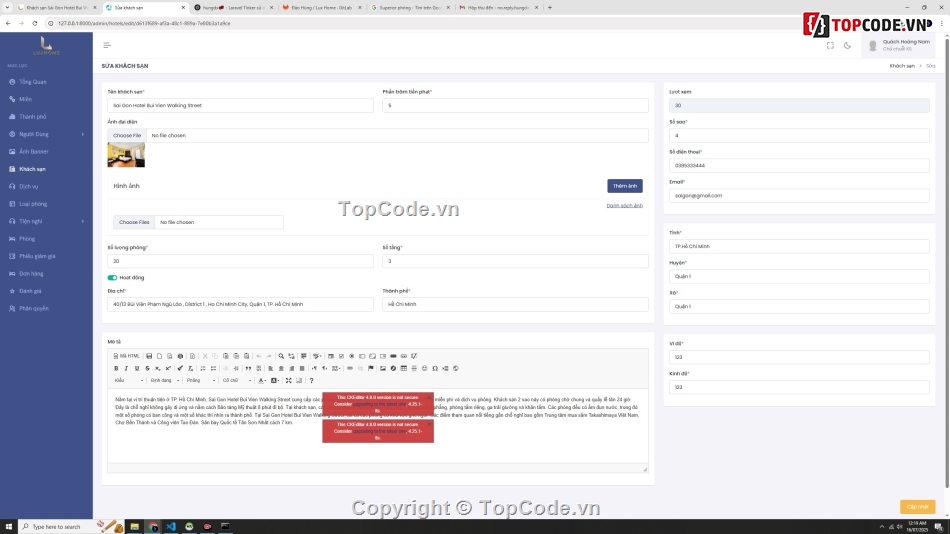Open Tổng Quan in the sidebar
This screenshot has width=950, height=534.
[x=32, y=82]
